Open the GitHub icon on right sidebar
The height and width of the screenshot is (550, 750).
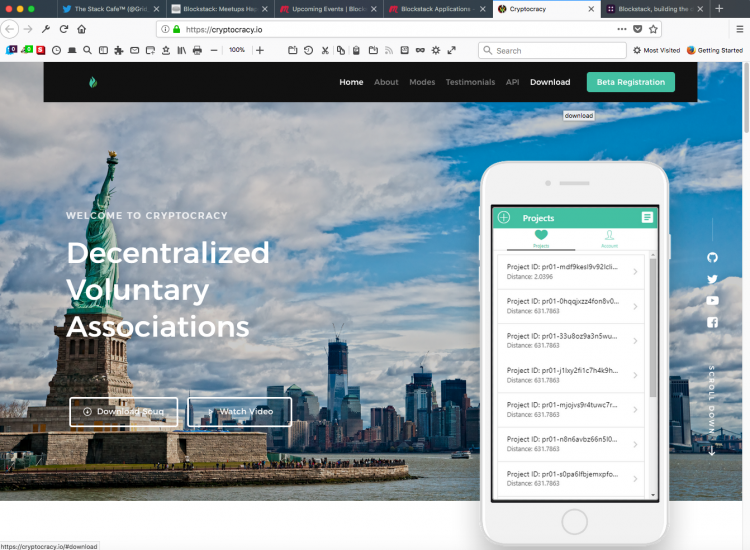(x=712, y=258)
